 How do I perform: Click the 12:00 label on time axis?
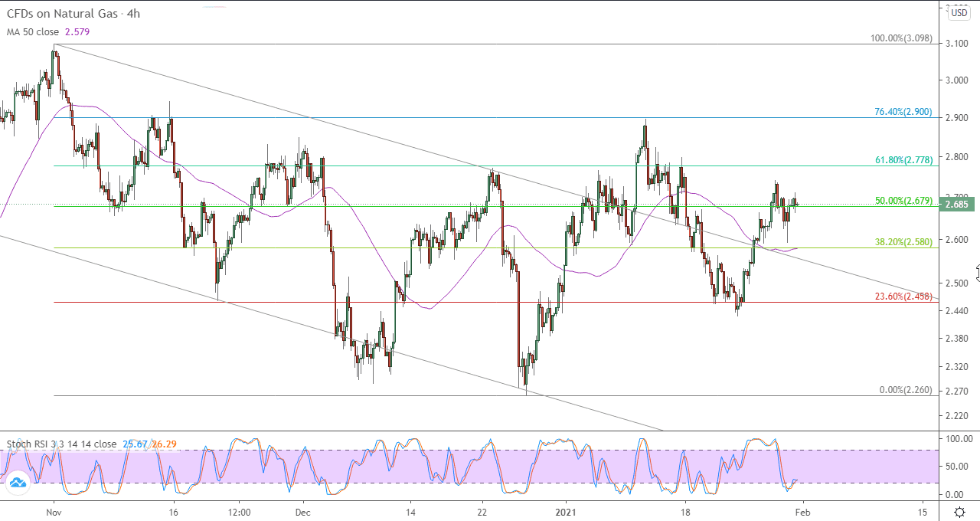tap(240, 512)
